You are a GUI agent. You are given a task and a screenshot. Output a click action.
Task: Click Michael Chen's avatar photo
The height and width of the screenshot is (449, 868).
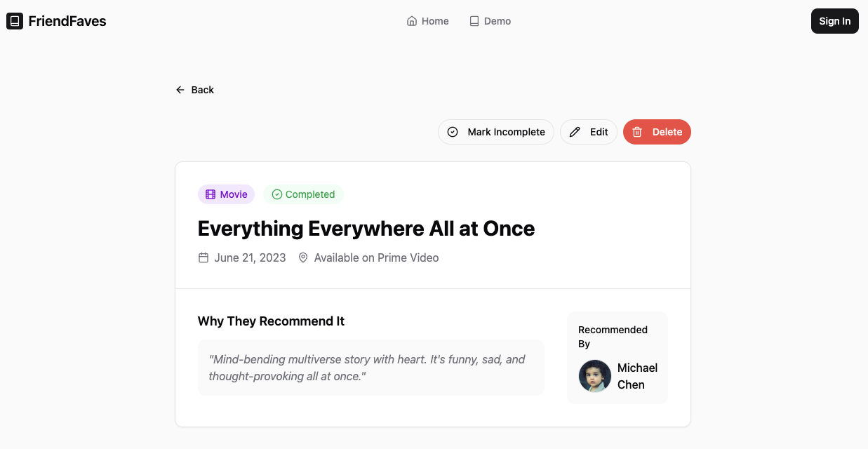tap(595, 376)
